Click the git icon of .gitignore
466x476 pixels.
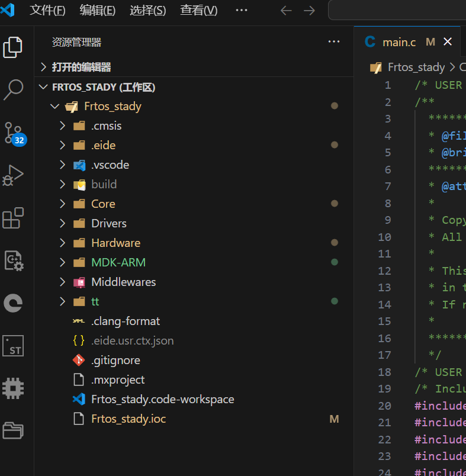(79, 361)
